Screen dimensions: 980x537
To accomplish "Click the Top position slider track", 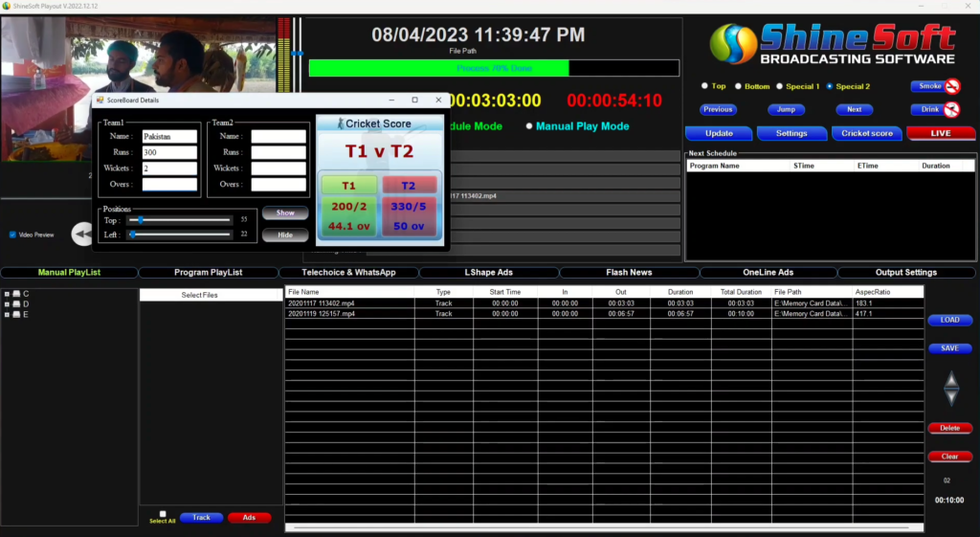I will [x=180, y=219].
